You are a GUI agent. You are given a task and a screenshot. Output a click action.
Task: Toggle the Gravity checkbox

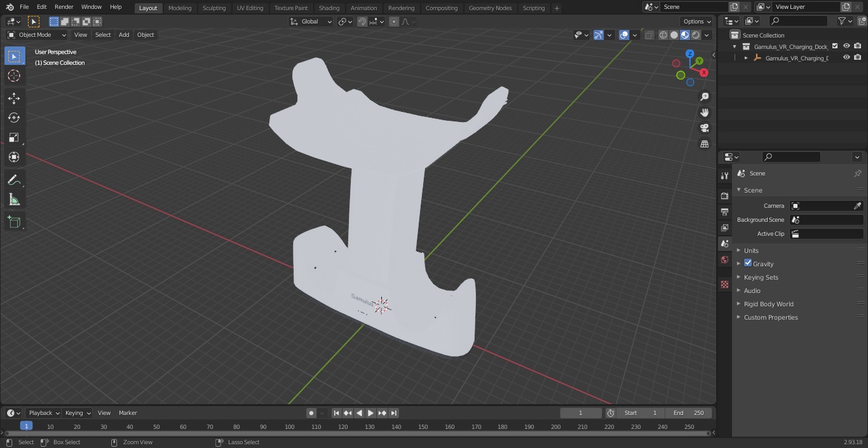click(748, 263)
